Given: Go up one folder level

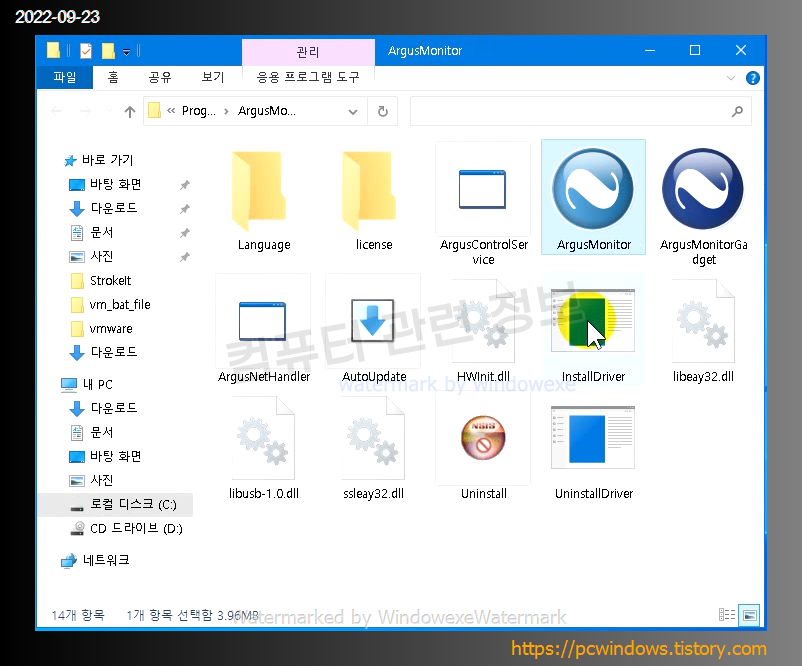Looking at the screenshot, I should [x=130, y=111].
